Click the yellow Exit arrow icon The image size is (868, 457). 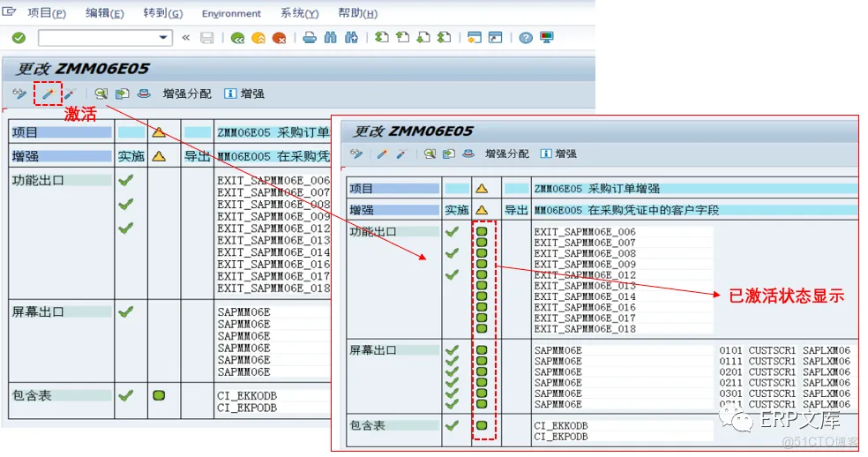pos(258,38)
